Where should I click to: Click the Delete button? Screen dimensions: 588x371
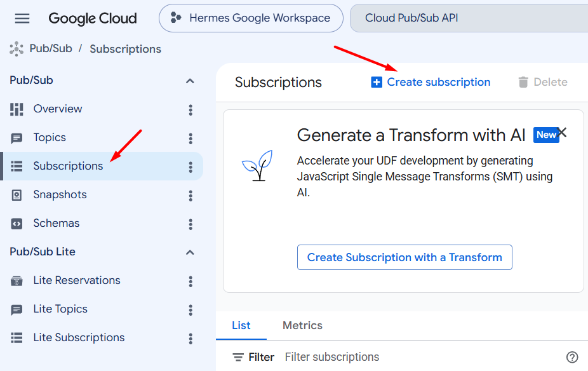tap(543, 82)
